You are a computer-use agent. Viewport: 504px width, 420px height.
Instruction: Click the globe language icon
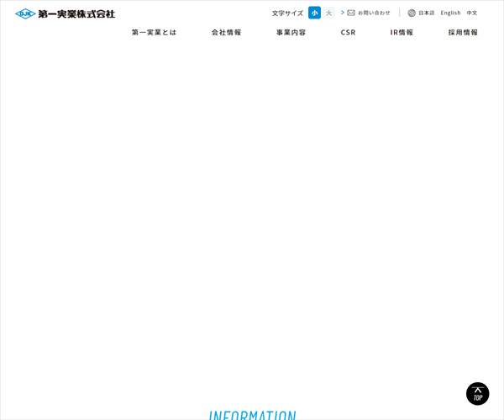pyautogui.click(x=412, y=13)
